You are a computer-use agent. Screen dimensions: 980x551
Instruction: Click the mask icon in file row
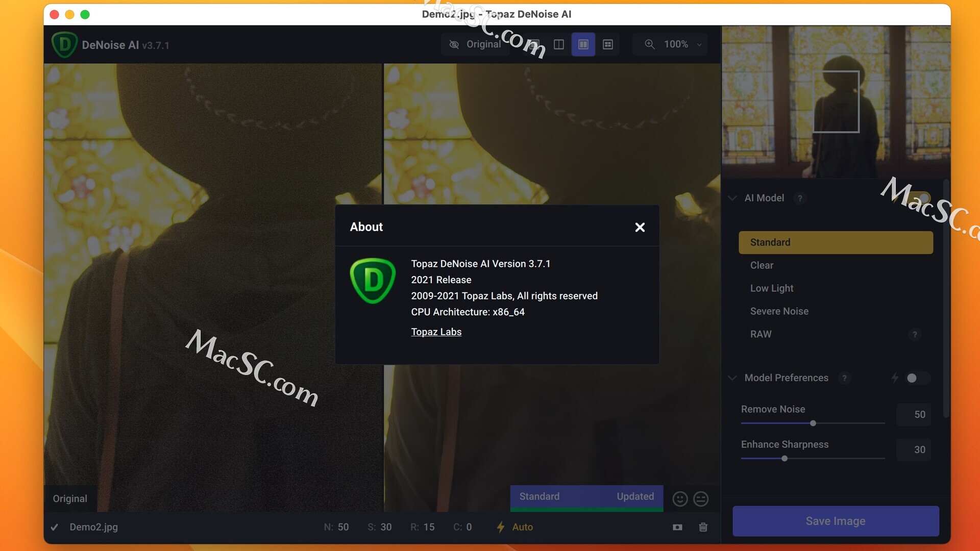click(x=677, y=527)
